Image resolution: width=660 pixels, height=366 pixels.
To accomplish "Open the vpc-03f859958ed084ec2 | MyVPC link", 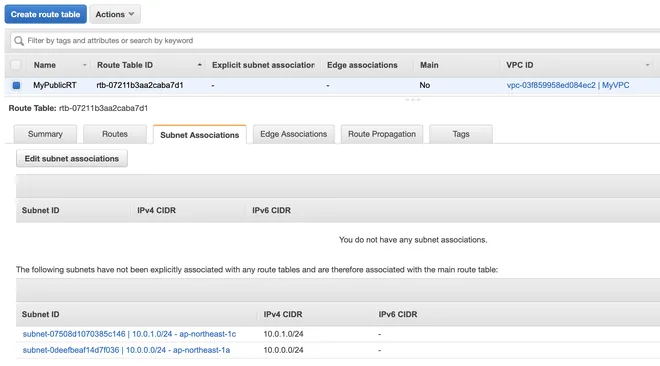I will [568, 85].
